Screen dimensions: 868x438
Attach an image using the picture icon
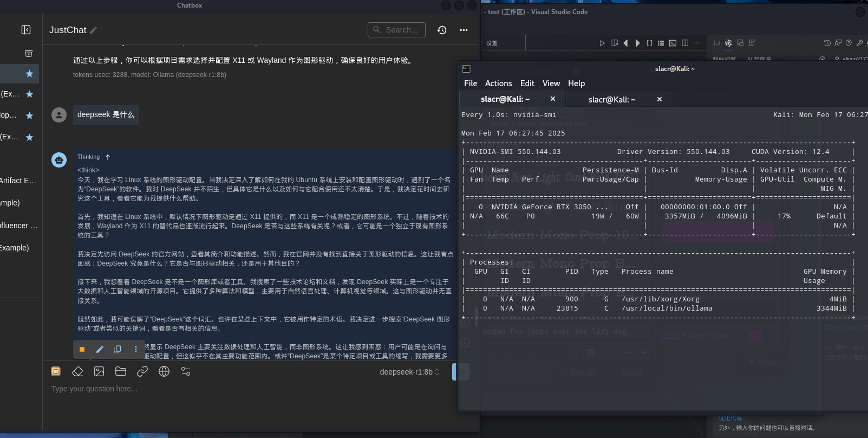pyautogui.click(x=99, y=371)
